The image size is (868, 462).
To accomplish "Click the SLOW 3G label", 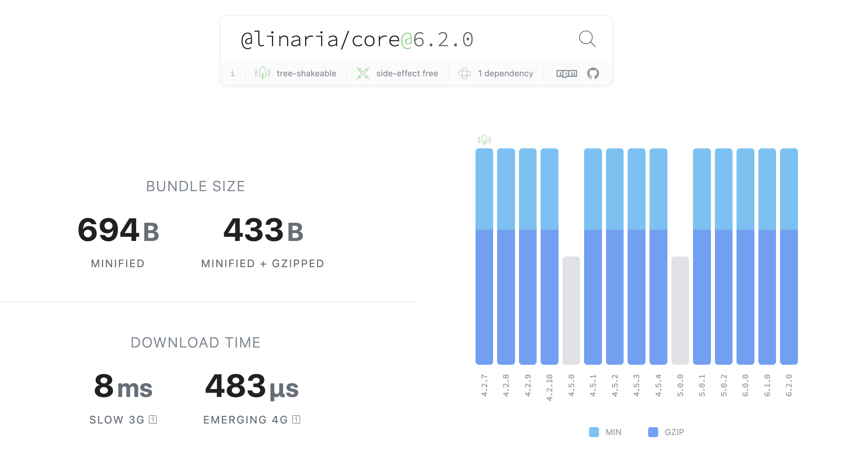I will pyautogui.click(x=117, y=420).
